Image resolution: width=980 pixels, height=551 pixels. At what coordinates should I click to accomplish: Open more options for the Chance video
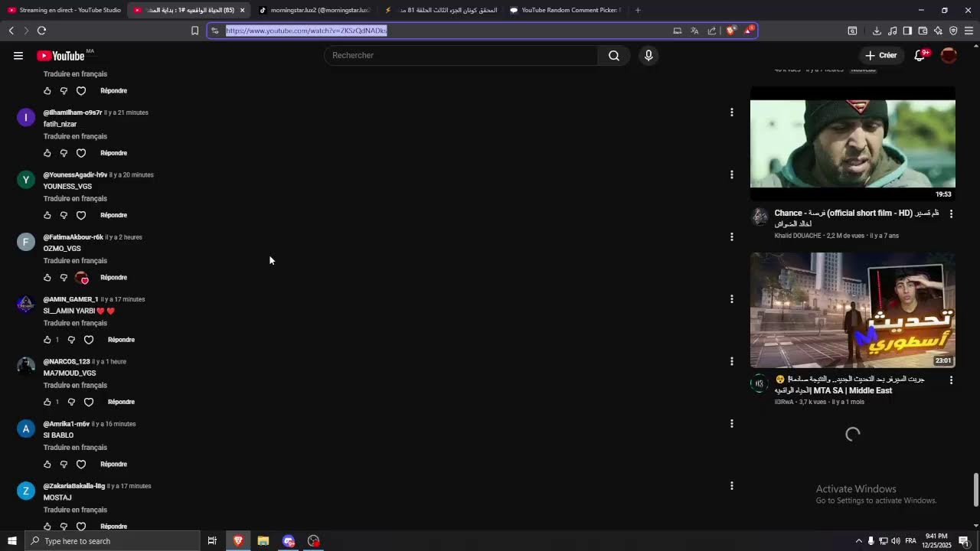click(x=951, y=214)
